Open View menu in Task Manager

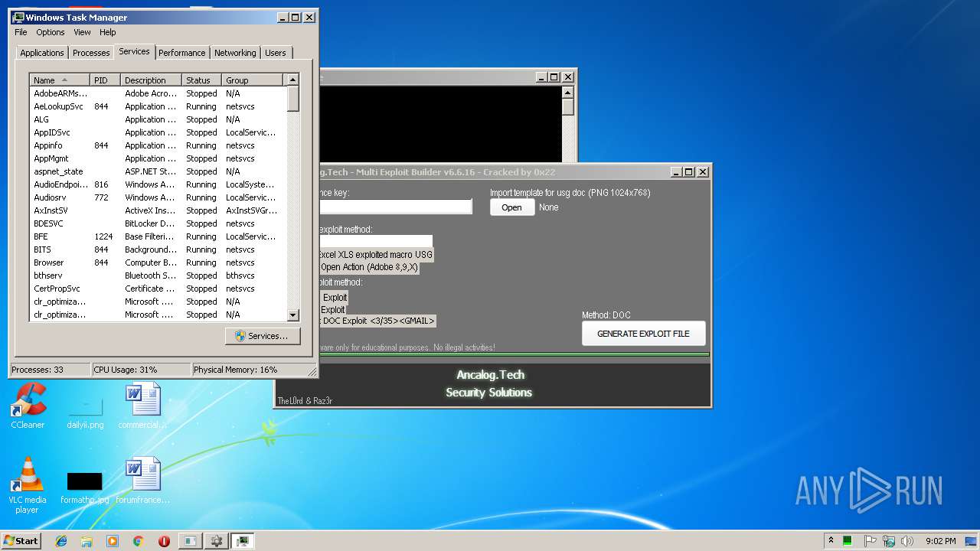[x=82, y=32]
